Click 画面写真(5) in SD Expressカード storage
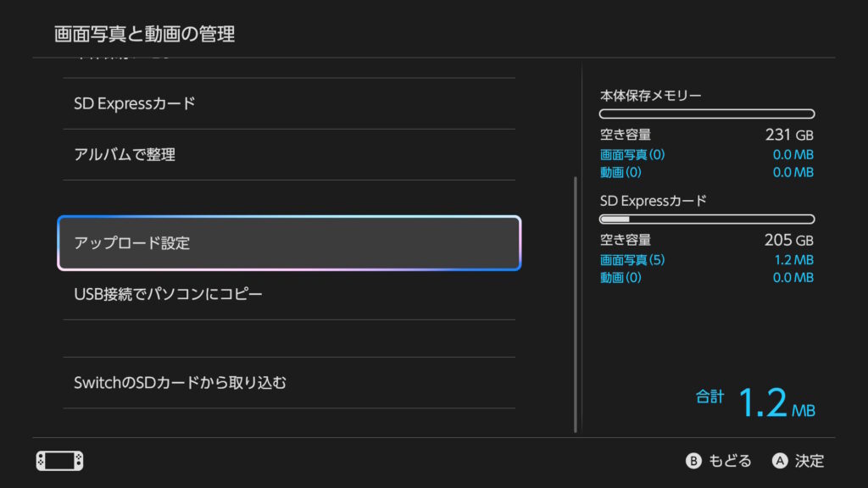This screenshot has width=868, height=488. click(x=632, y=260)
